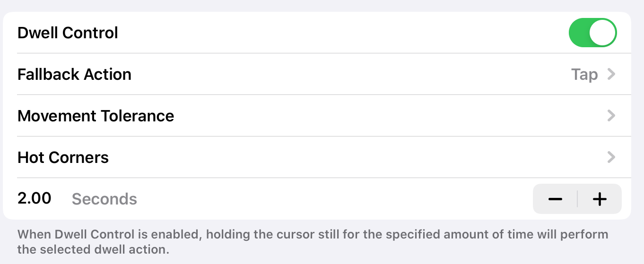Click the green part of Dwell Control switch

(579, 33)
